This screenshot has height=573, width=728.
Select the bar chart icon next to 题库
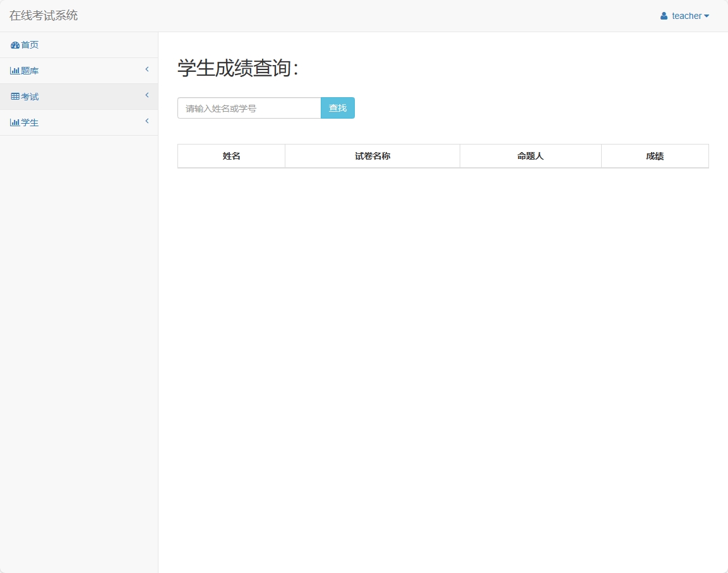15,70
